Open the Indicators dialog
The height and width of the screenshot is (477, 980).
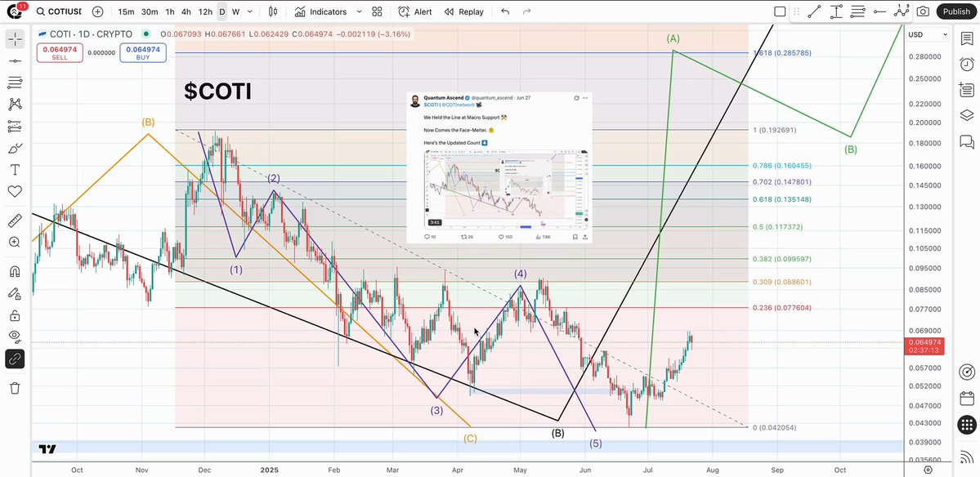tap(320, 11)
